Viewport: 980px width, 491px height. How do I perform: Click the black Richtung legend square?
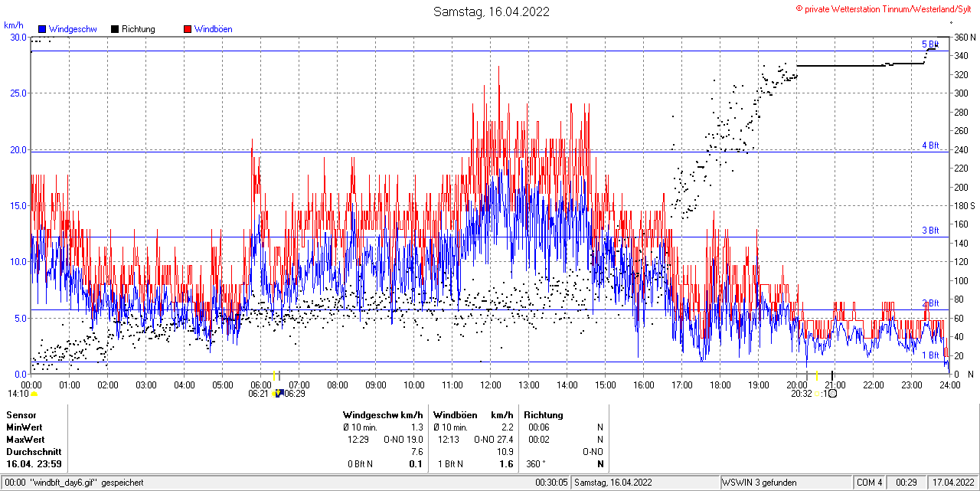(x=115, y=29)
